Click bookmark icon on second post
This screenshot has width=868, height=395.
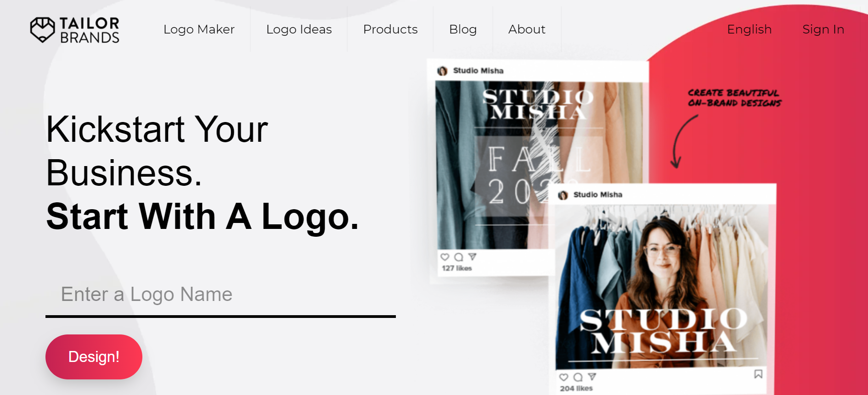[758, 374]
